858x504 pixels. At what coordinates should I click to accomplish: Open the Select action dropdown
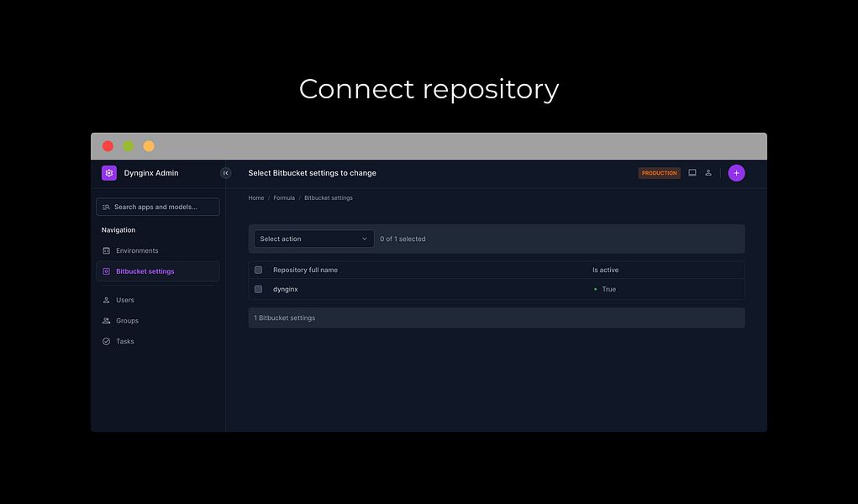(314, 239)
